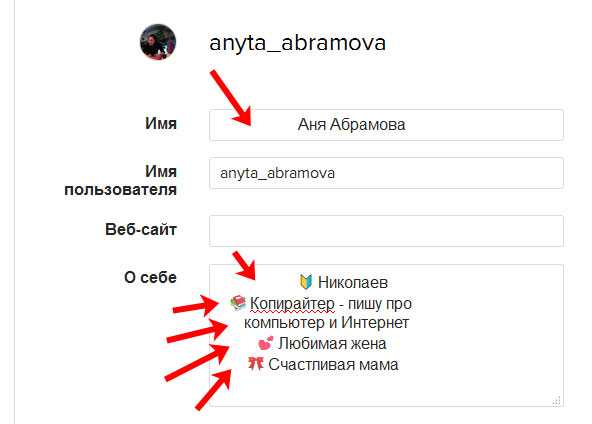Click the О себе field label
The image size is (592, 424).
pyautogui.click(x=150, y=278)
